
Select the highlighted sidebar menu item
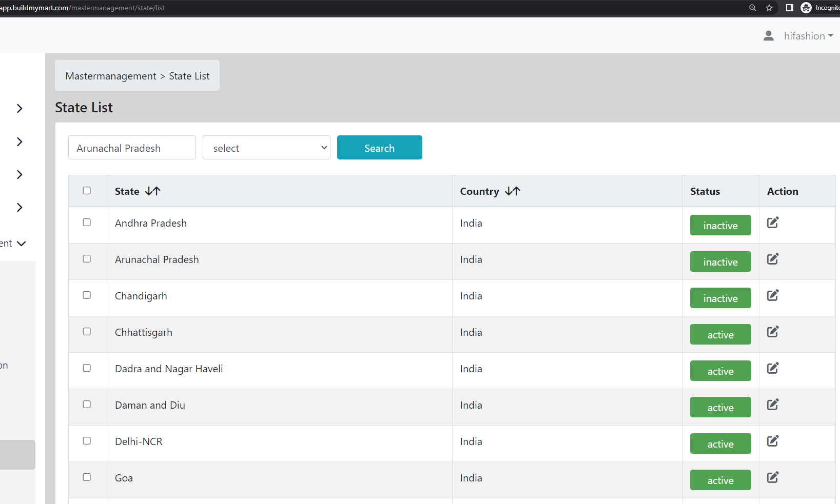(17, 455)
